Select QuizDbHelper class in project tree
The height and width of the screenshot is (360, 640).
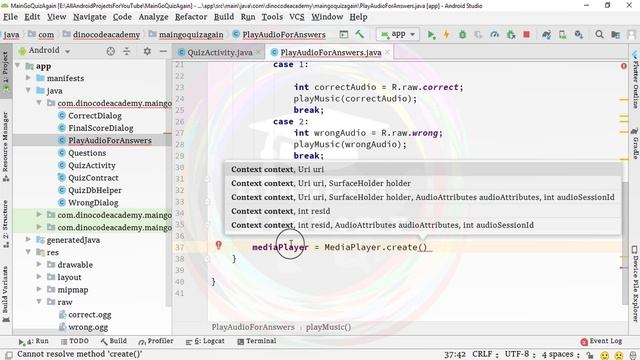95,190
